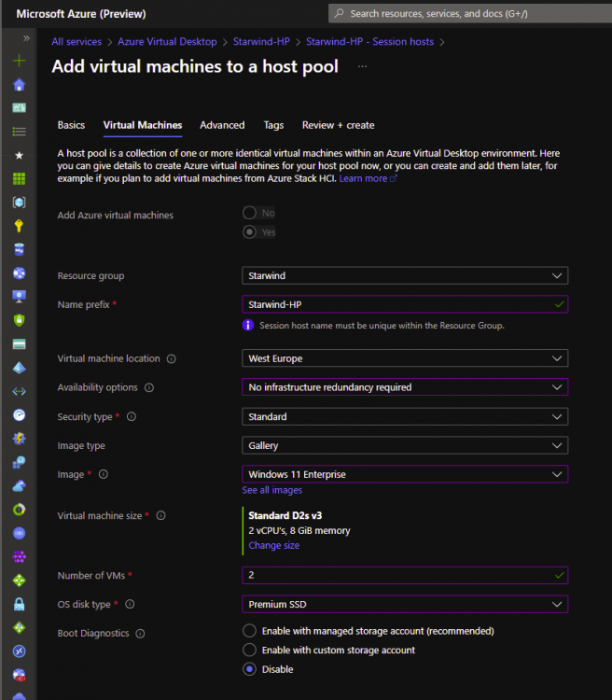Open the OS disk type dropdown
This screenshot has height=700, width=612.
tap(405, 604)
